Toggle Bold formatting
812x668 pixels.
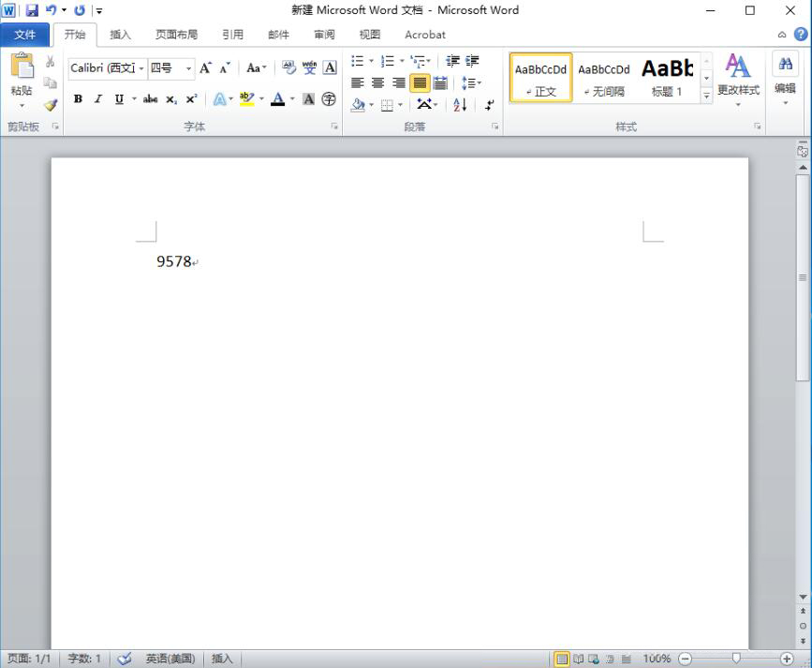point(78,99)
